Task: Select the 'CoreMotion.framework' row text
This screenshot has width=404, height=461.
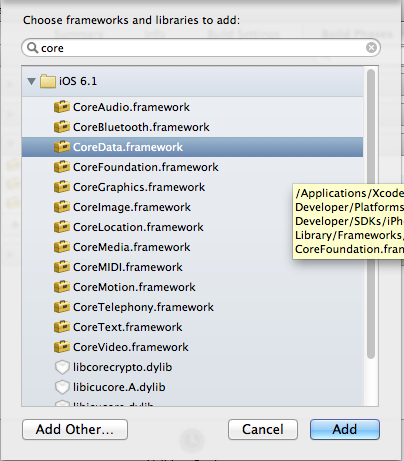Action: pyautogui.click(x=134, y=287)
